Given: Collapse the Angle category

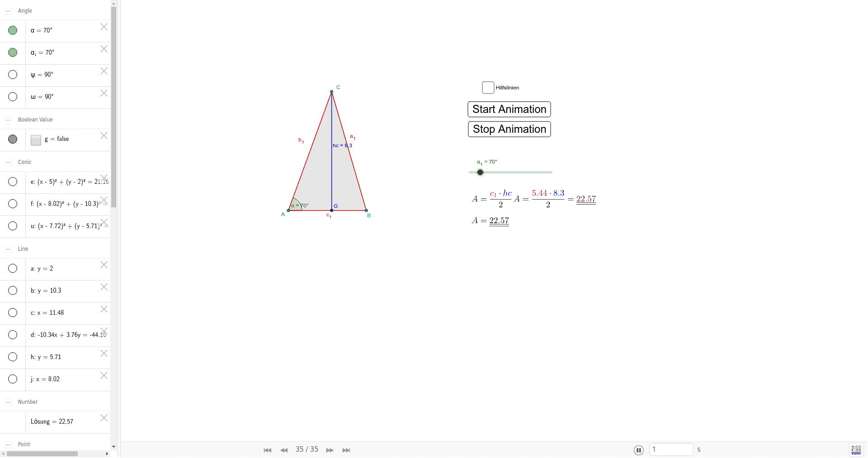Looking at the screenshot, I should (8, 11).
